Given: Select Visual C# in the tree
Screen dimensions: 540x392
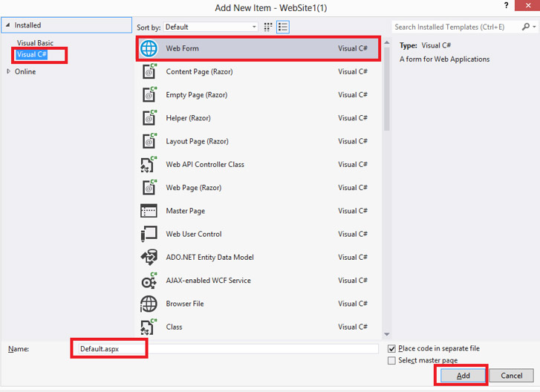Looking at the screenshot, I should pyautogui.click(x=31, y=54).
